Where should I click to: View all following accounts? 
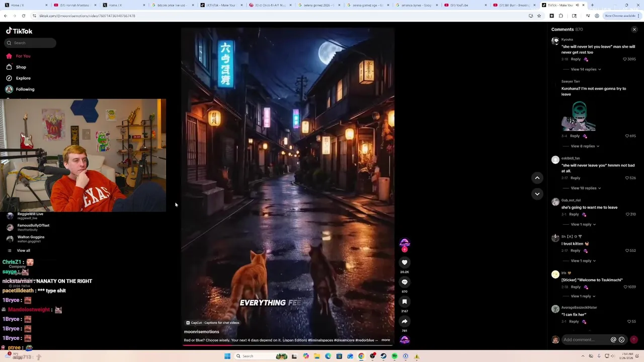click(x=19, y=250)
